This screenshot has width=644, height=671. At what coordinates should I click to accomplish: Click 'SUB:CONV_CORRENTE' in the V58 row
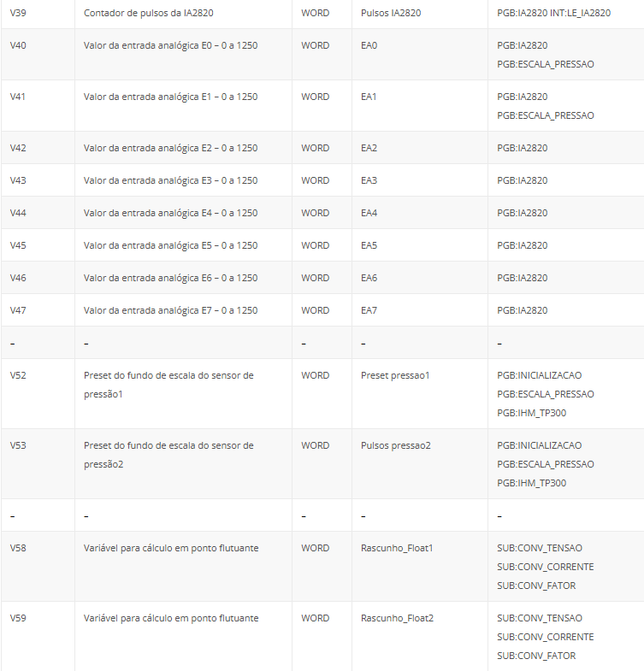(545, 567)
